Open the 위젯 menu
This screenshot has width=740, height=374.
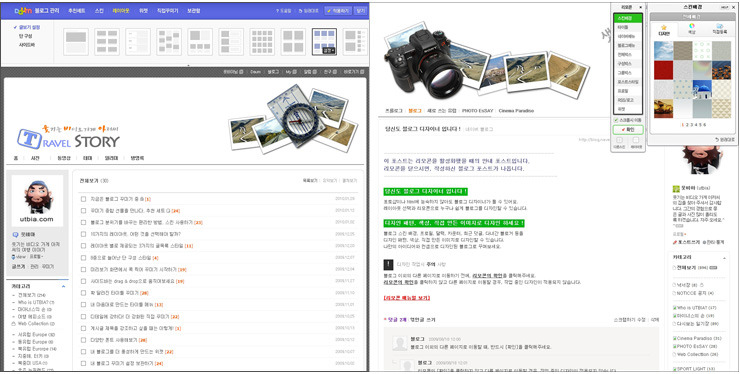coord(143,10)
